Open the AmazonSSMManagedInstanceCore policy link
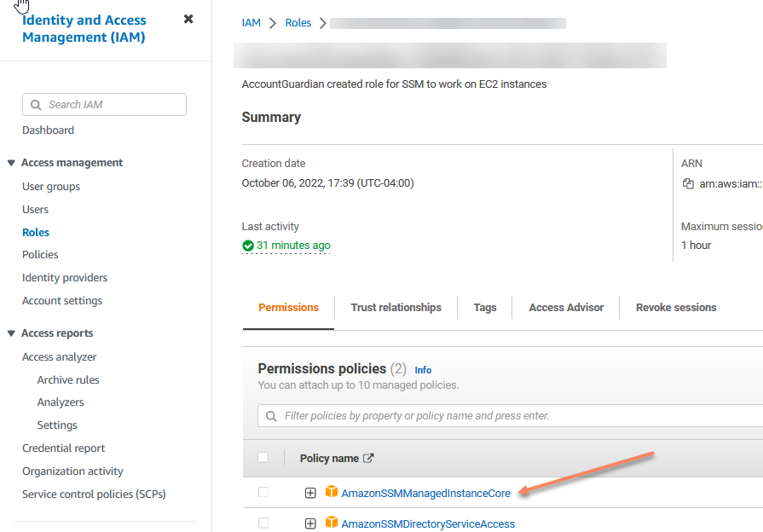Screen dimensions: 763x532 pyautogui.click(x=425, y=493)
